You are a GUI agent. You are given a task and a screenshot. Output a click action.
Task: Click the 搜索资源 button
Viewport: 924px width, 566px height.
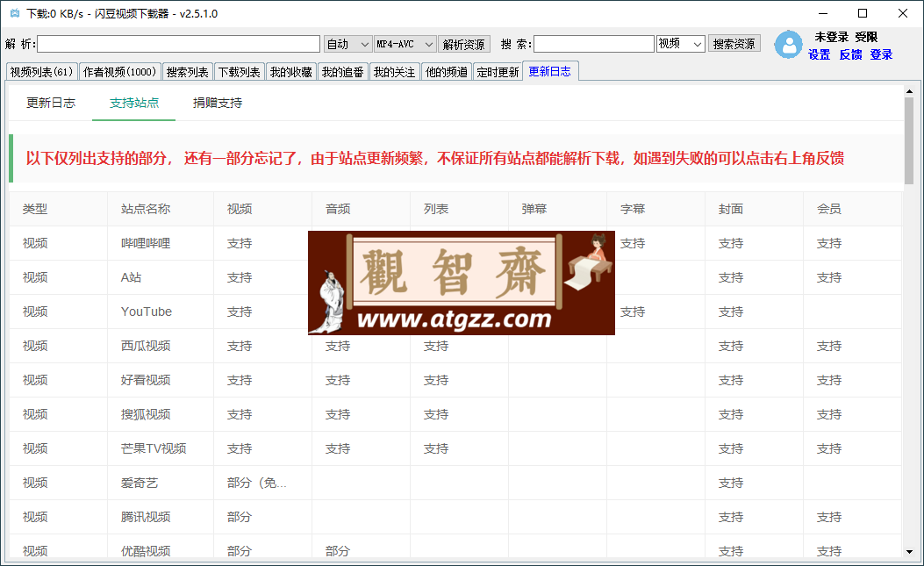click(x=734, y=44)
